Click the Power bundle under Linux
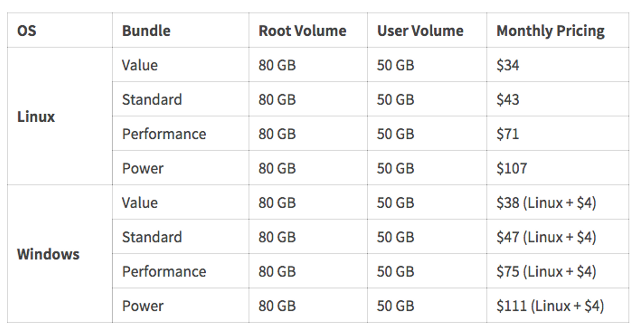The width and height of the screenshot is (644, 333). click(143, 168)
